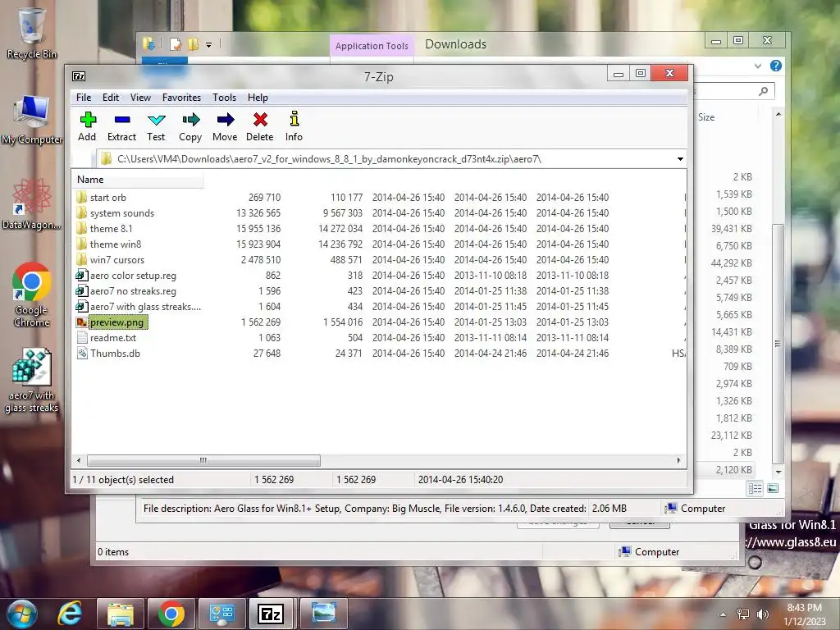The image size is (840, 630).
Task: Open the File menu
Action: click(x=84, y=98)
